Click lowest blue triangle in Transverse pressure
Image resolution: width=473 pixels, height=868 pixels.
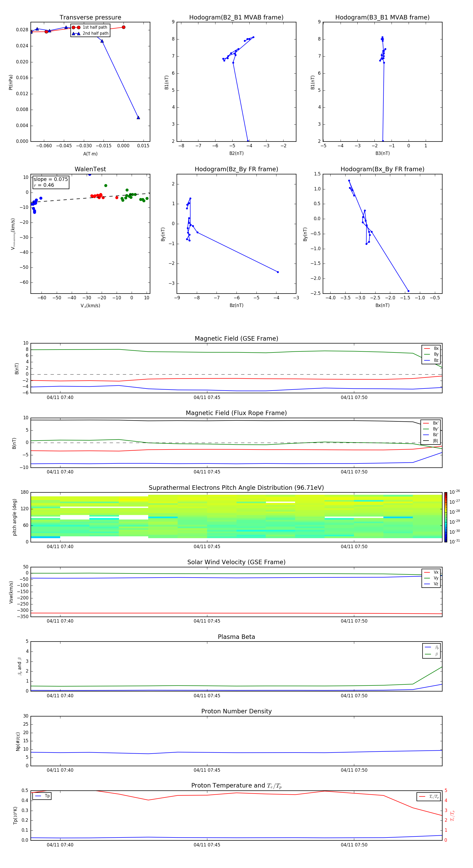[x=138, y=118]
